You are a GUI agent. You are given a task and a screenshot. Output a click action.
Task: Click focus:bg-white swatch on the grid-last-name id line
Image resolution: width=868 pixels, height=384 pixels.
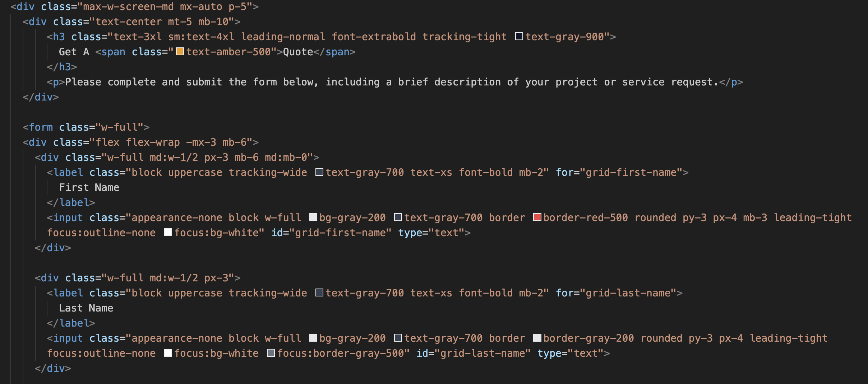168,353
